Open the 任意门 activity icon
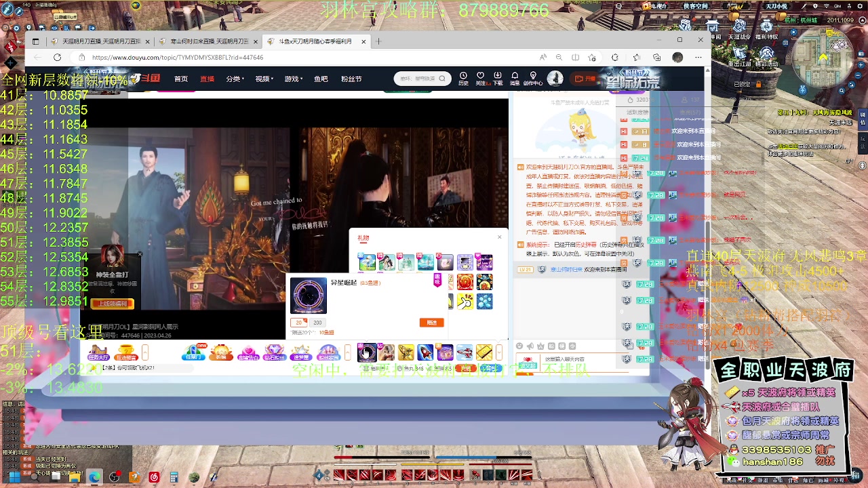The width and height of the screenshot is (868, 488). click(x=193, y=352)
